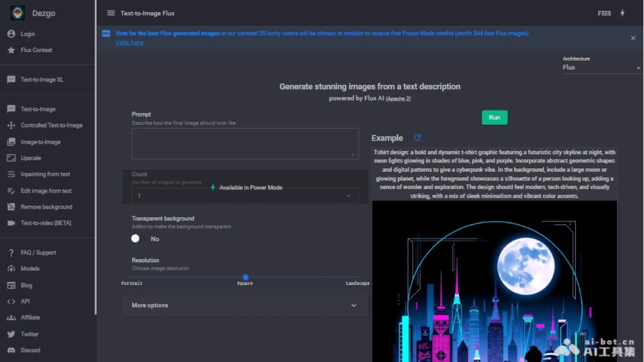
Task: Open Text-to-video [BETA] in sidebar
Action: [46, 223]
